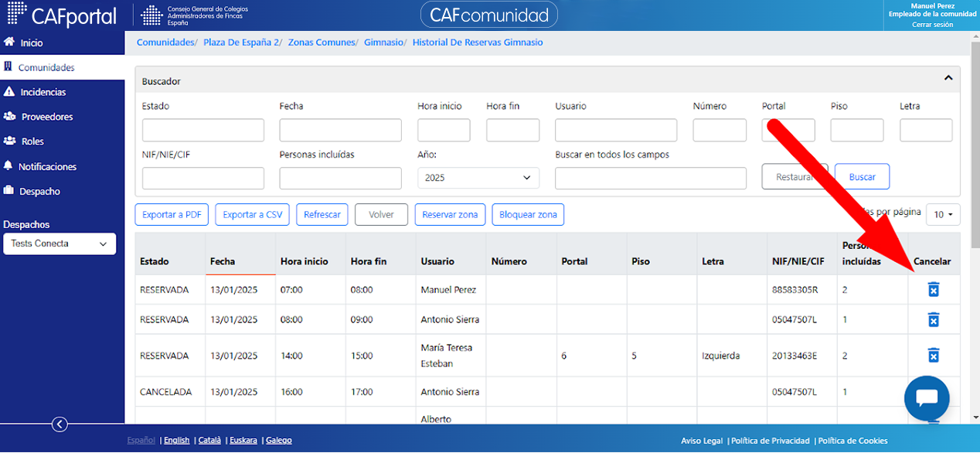Cancel Manuel Perez's 07:00 reservation
The image size is (980, 453).
[x=933, y=290]
